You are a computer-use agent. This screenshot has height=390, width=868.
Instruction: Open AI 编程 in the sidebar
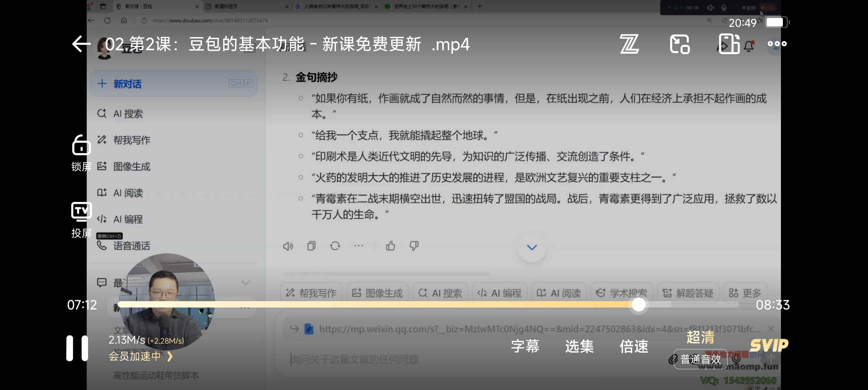pos(120,219)
